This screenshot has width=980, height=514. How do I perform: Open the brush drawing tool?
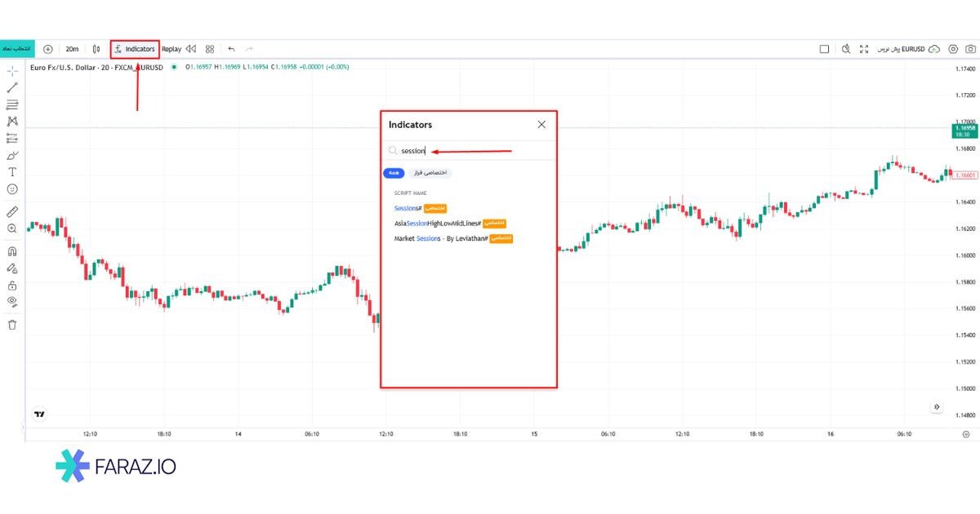(x=12, y=155)
